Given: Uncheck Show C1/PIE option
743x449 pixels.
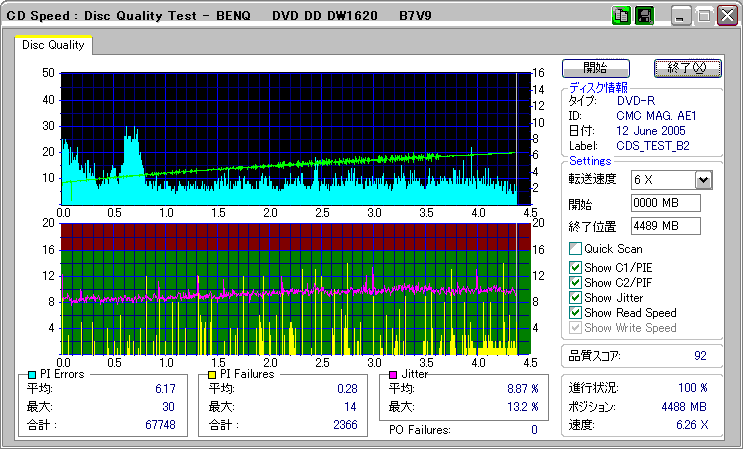Looking at the screenshot, I should [575, 267].
